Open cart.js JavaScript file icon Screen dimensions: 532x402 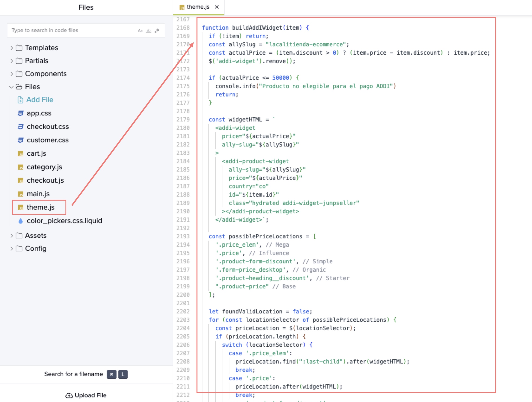(21, 154)
